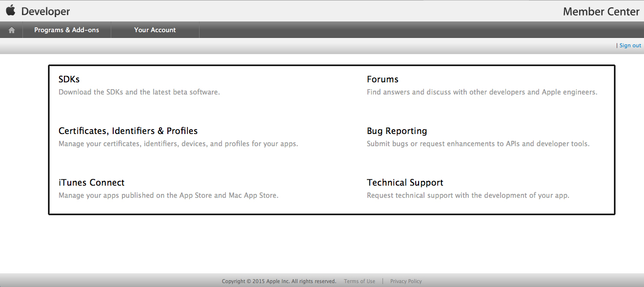Click 'Manage your certificates, identifiers, devices' description
Image resolution: width=644 pixels, height=287 pixels.
point(178,144)
